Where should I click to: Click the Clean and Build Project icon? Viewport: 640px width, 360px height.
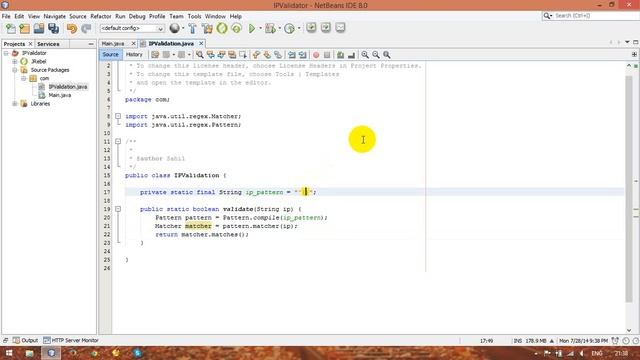[207, 28]
